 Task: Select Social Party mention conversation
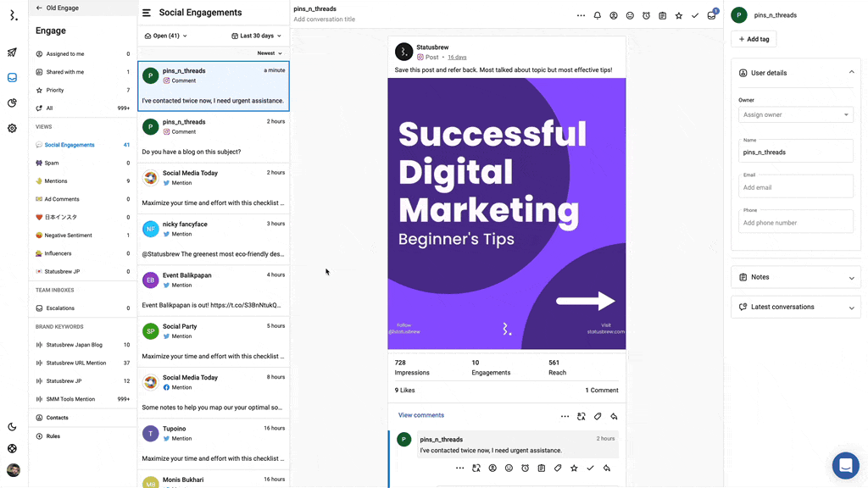(x=214, y=342)
